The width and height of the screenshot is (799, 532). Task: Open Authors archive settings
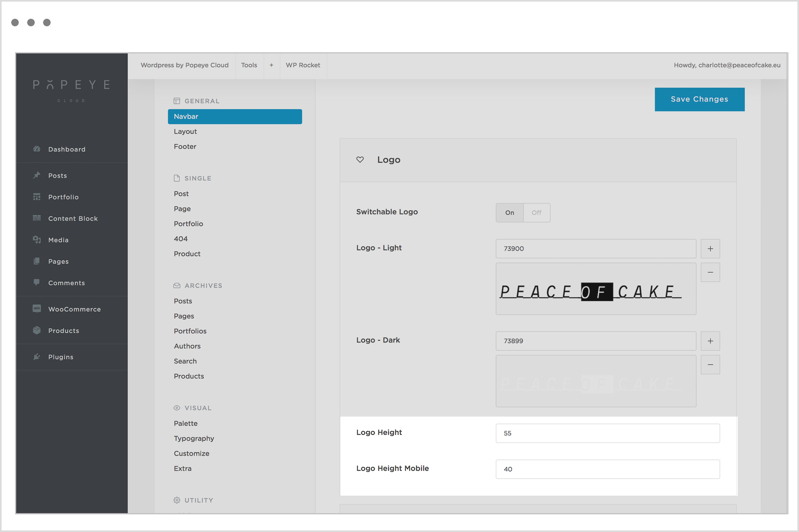pyautogui.click(x=187, y=346)
